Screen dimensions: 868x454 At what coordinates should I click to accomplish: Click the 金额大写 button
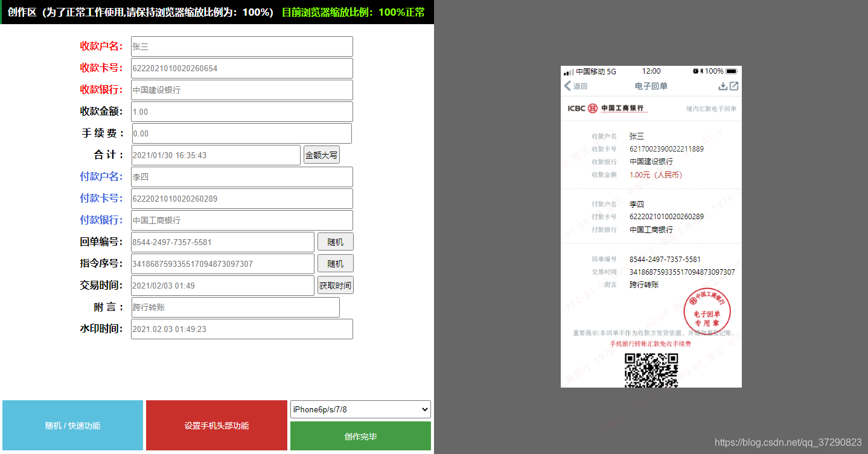click(321, 155)
